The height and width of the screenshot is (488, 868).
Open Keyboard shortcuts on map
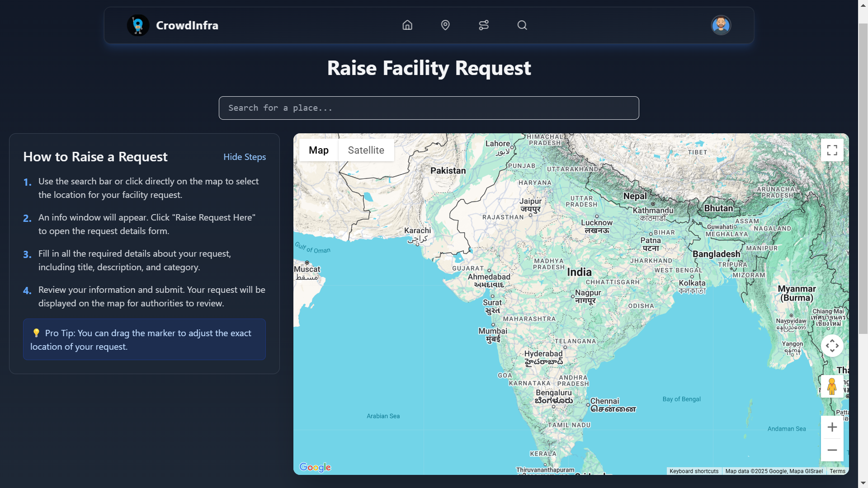693,471
